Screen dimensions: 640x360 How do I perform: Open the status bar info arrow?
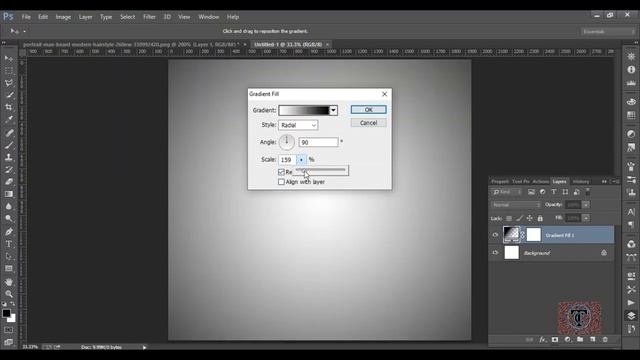pyautogui.click(x=144, y=347)
